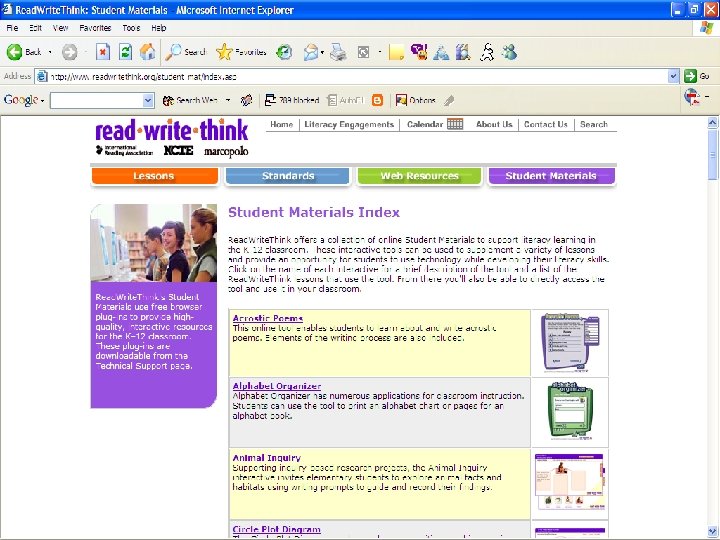Click the Messenger buddy icon in toolbar
The width and height of the screenshot is (720, 540).
pos(510,52)
